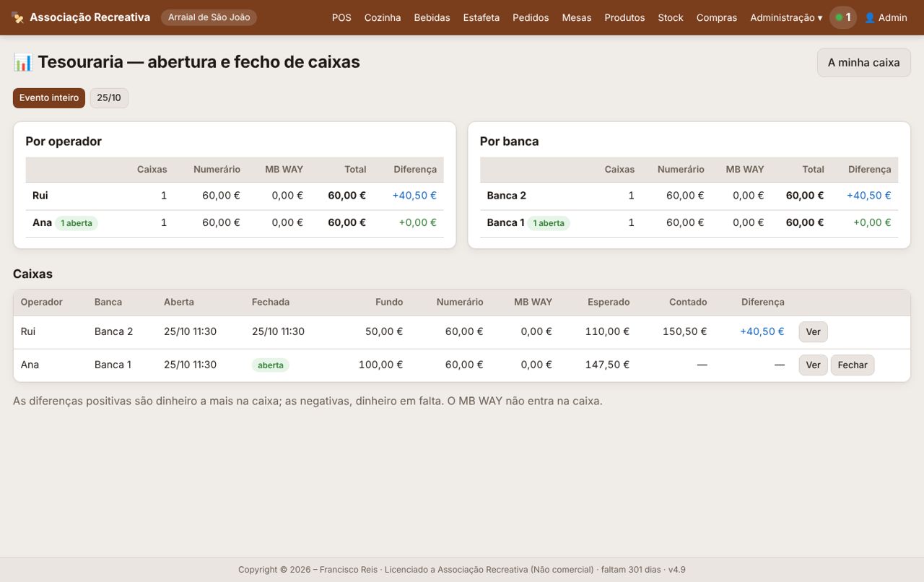Click the Arraial de São João event badge

[x=209, y=17]
